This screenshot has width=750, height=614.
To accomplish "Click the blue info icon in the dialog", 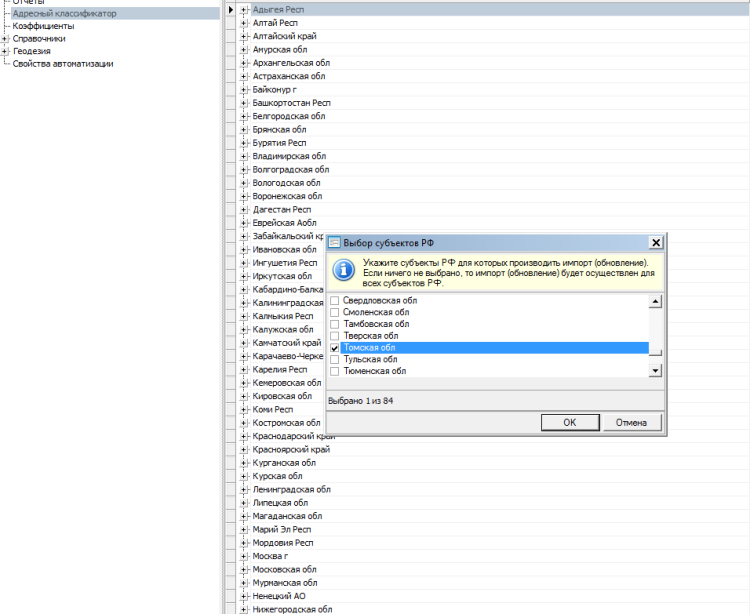I will (x=342, y=270).
